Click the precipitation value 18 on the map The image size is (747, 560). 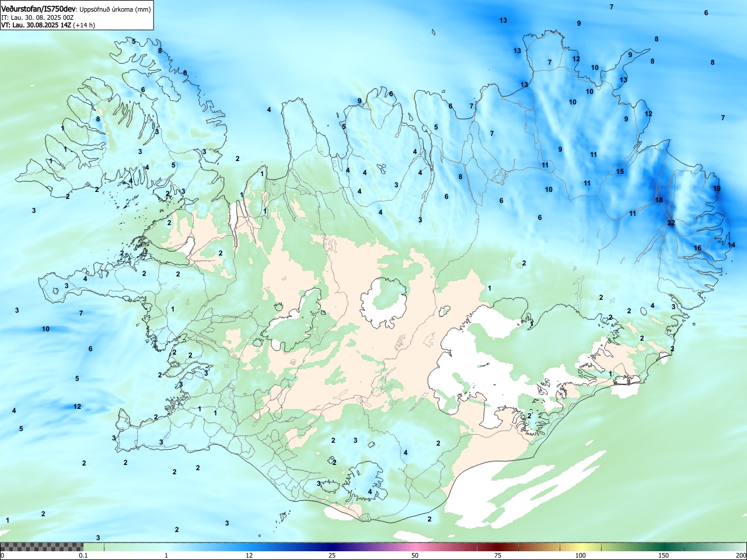click(x=659, y=200)
